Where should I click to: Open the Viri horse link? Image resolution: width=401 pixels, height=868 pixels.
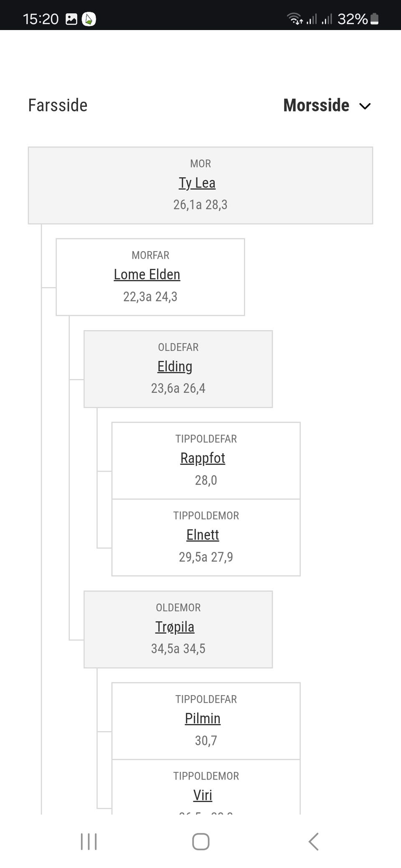point(203,795)
